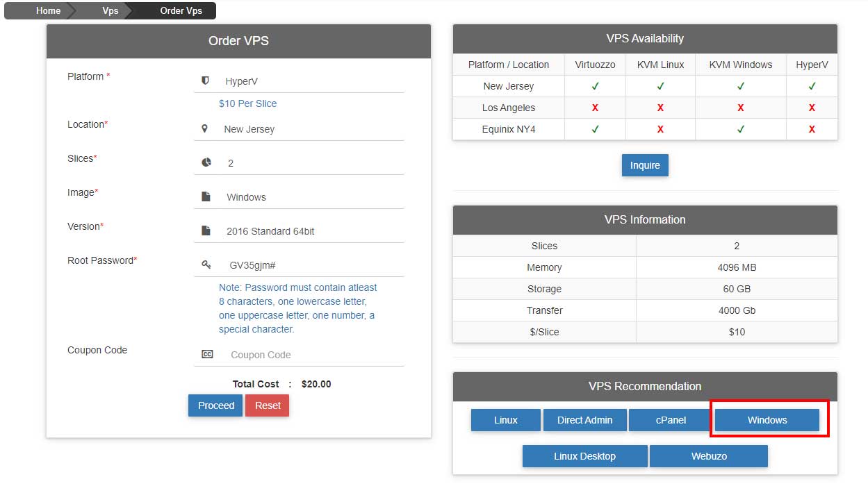
Task: Select Vps in the breadcrumb trail
Action: [x=110, y=10]
